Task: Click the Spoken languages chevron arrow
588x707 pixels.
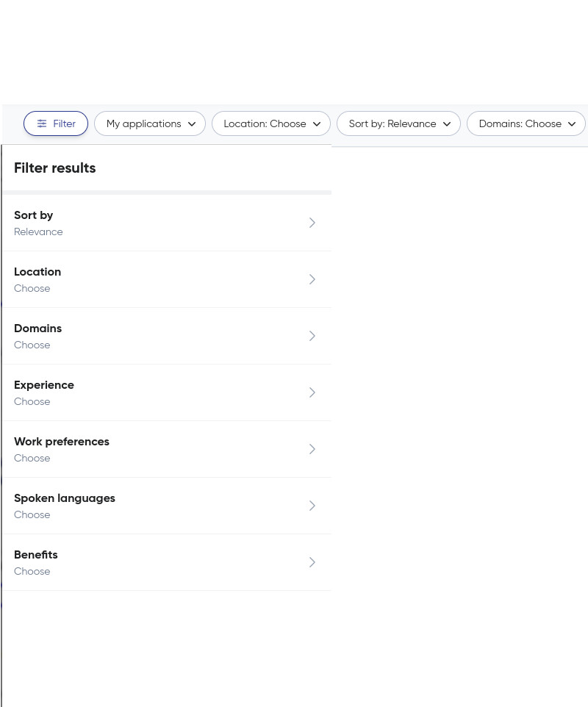Action: (312, 506)
